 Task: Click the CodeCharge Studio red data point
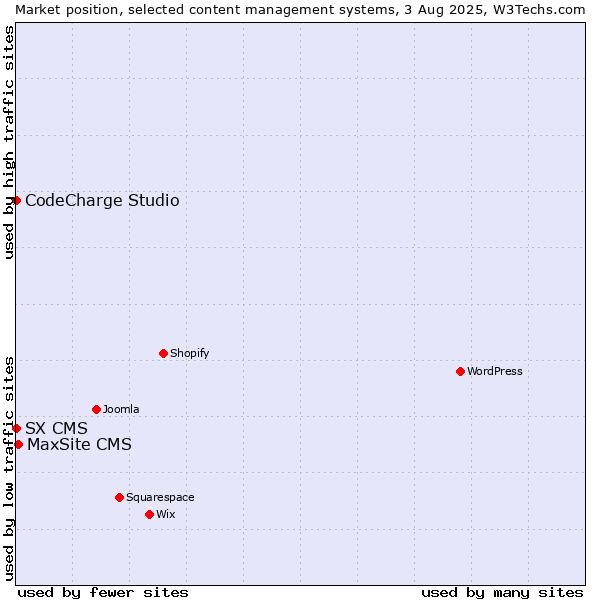pos(16,201)
